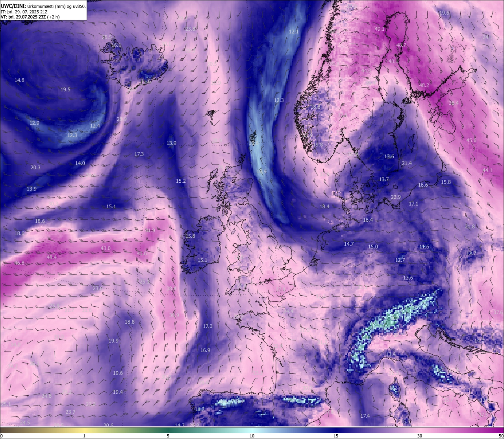Screen dimensions: 504x439
Task: Click the 48.2 value label
Action: click(x=424, y=85)
